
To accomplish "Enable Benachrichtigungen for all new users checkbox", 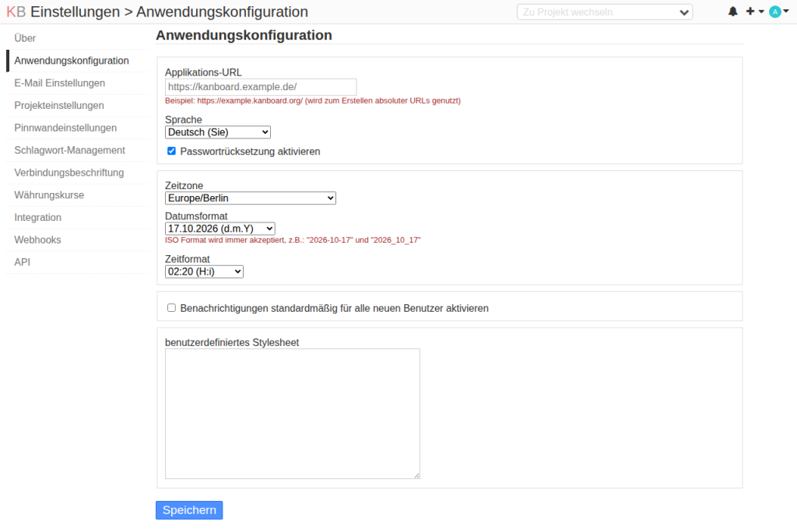I will [171, 308].
